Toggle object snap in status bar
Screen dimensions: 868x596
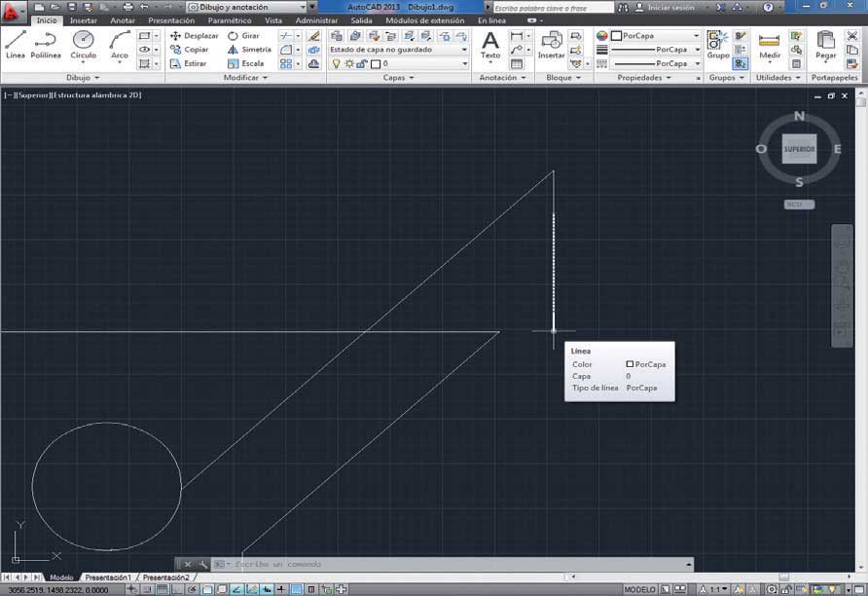207,589
